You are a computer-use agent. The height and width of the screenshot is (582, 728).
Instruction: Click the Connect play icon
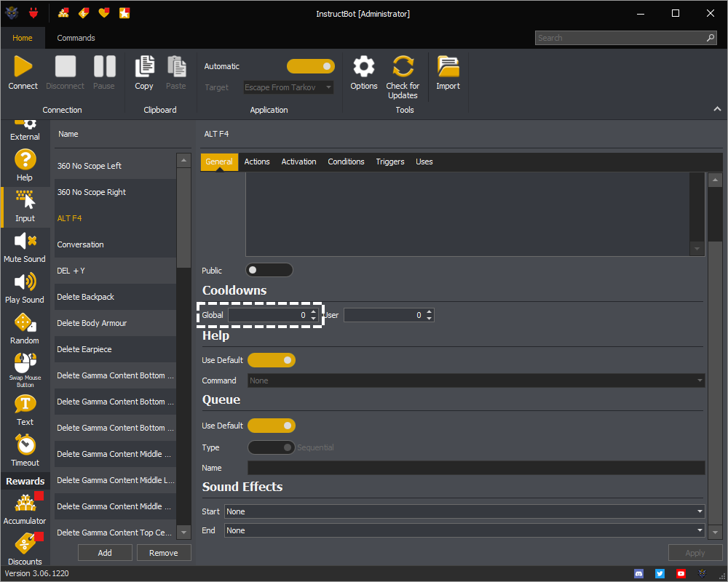pyautogui.click(x=23, y=66)
